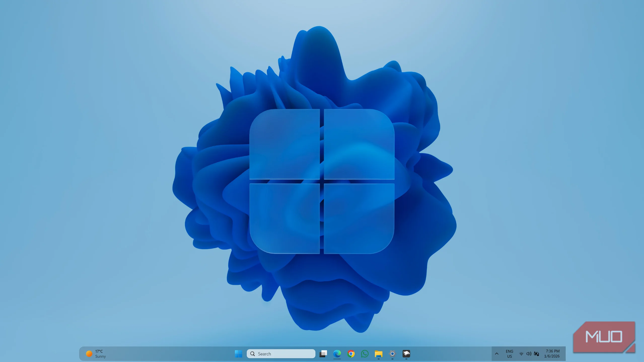Click the Wi-Fi status icon in system tray

pos(521,354)
